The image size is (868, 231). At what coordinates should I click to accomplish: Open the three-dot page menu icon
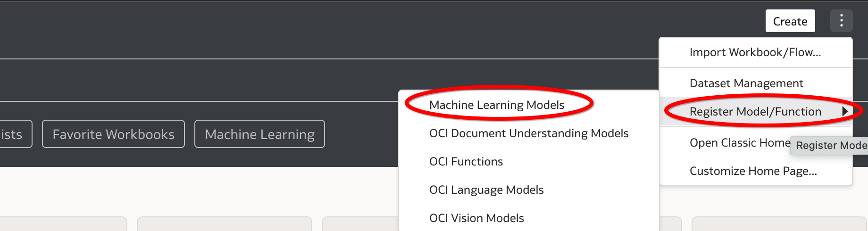click(841, 21)
